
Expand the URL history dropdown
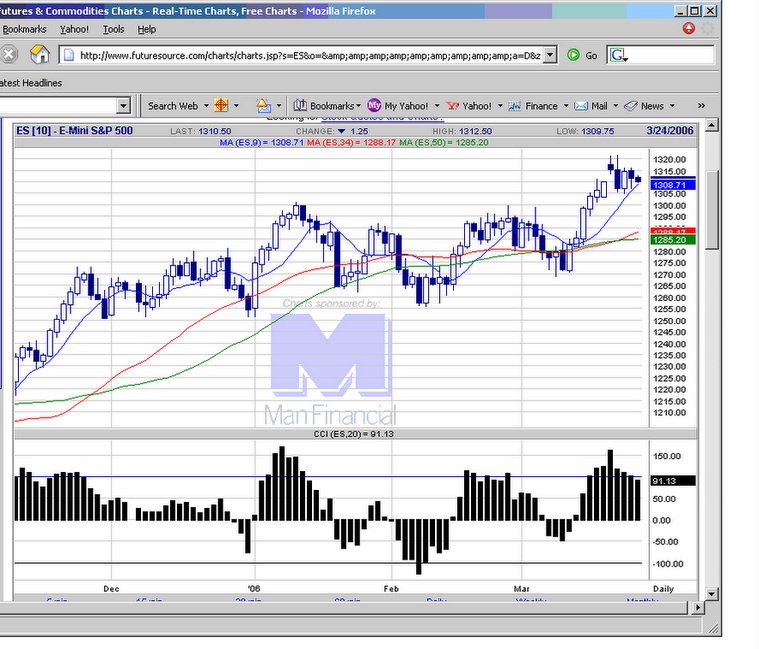[550, 55]
